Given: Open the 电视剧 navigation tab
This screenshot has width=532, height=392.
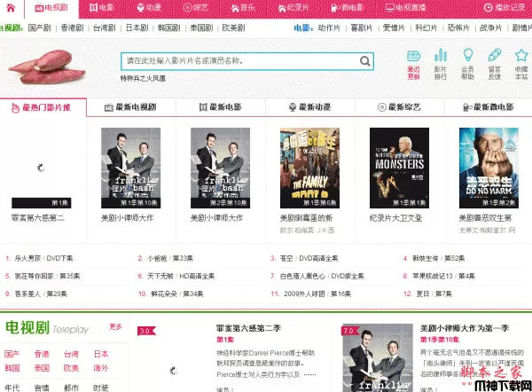Looking at the screenshot, I should (x=51, y=7).
